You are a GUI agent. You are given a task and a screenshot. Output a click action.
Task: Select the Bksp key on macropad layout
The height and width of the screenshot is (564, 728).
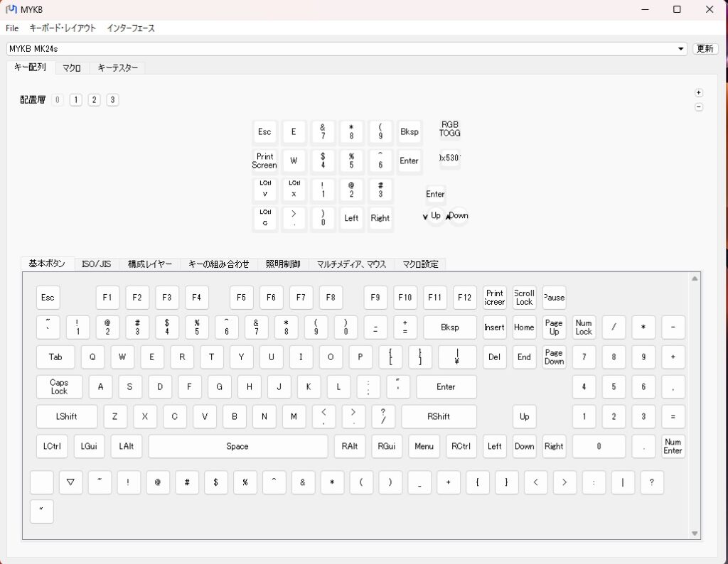(409, 132)
